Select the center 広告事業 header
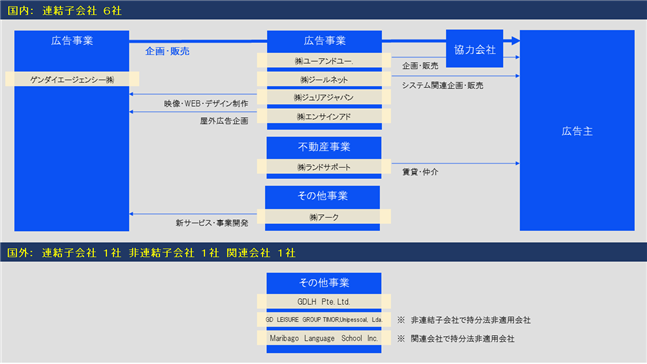 click(324, 41)
